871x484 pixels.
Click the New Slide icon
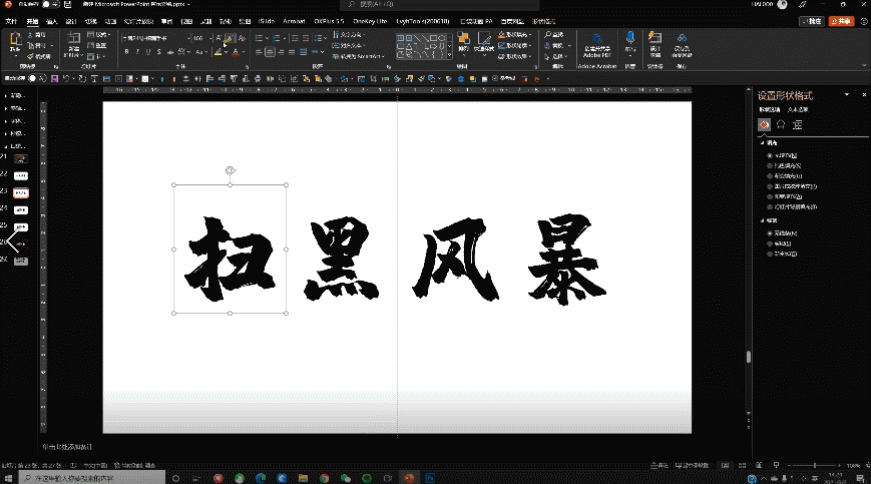point(74,39)
